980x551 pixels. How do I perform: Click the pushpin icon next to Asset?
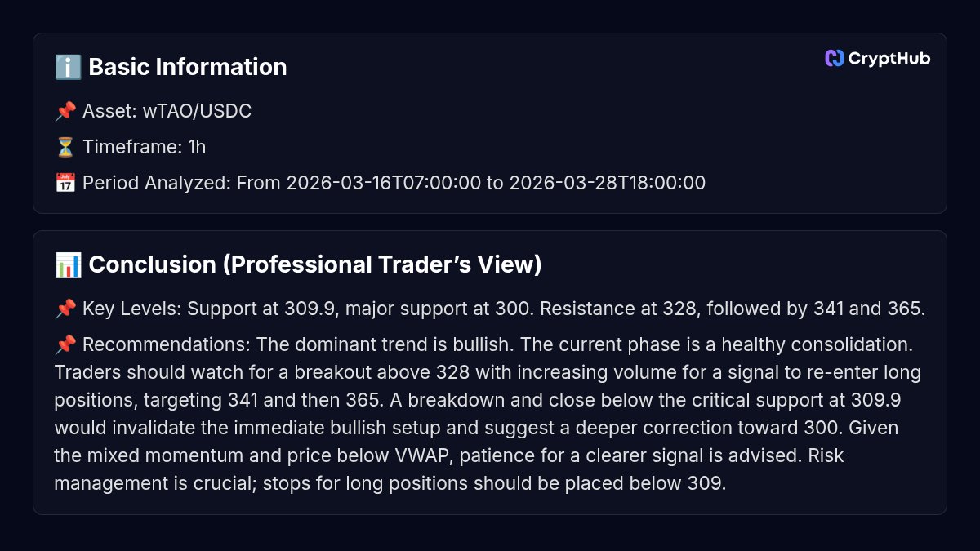tap(65, 111)
